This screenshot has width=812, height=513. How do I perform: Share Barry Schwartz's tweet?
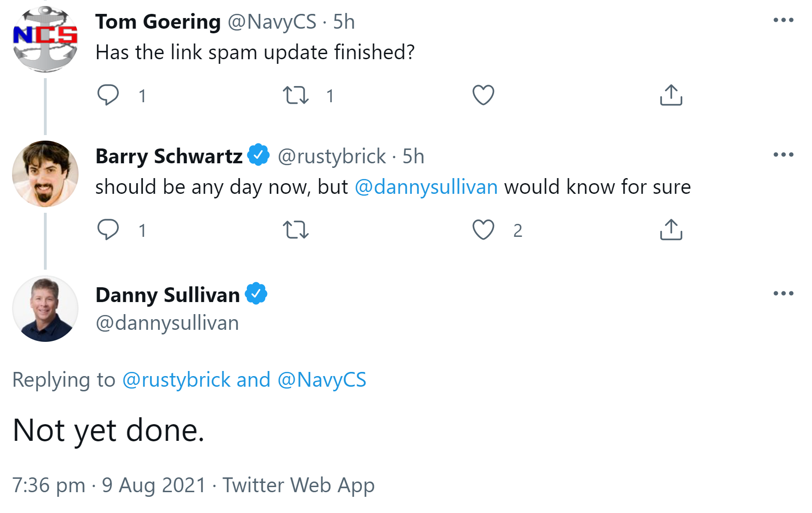coord(671,229)
